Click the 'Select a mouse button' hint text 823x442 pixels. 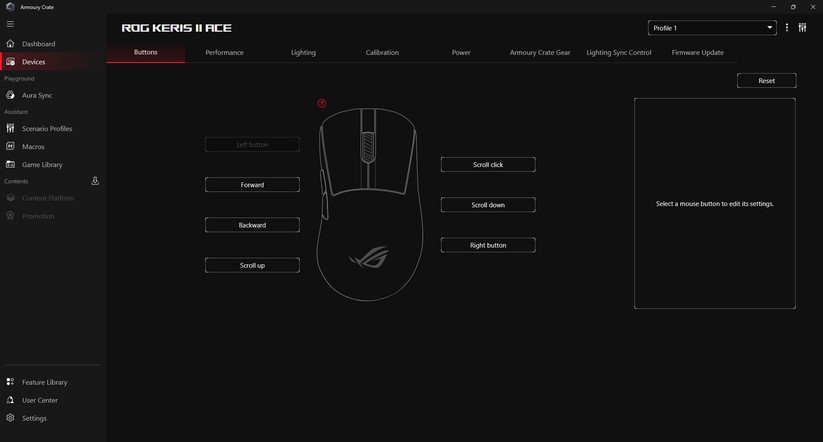pos(714,204)
